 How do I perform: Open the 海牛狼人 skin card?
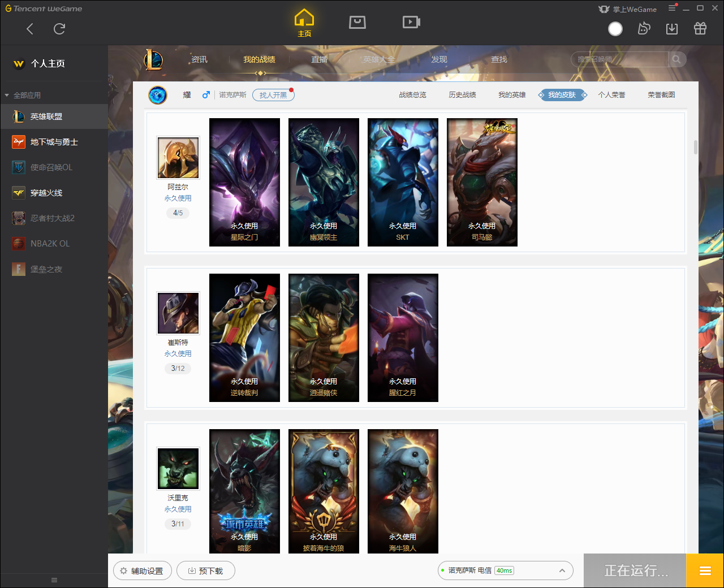coord(403,491)
